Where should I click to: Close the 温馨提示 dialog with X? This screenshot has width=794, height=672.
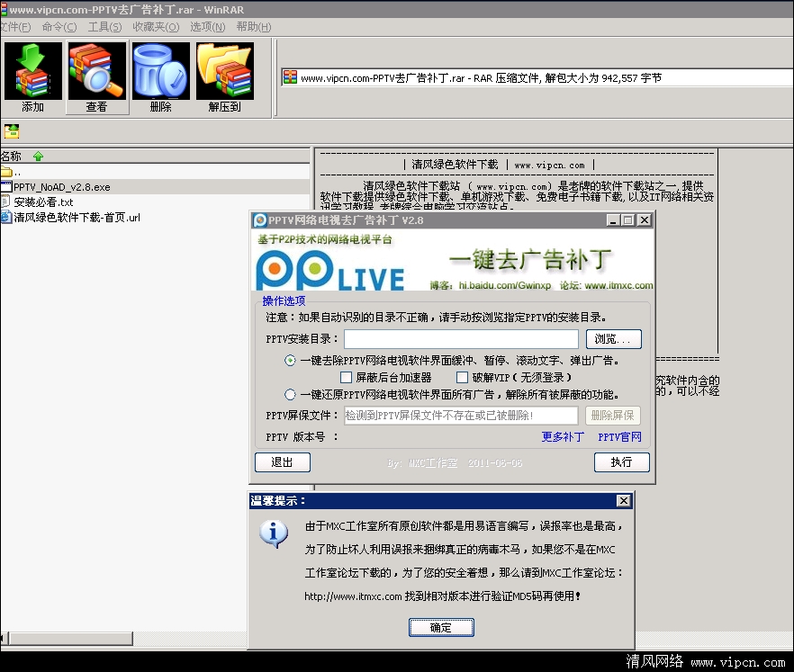click(x=624, y=500)
